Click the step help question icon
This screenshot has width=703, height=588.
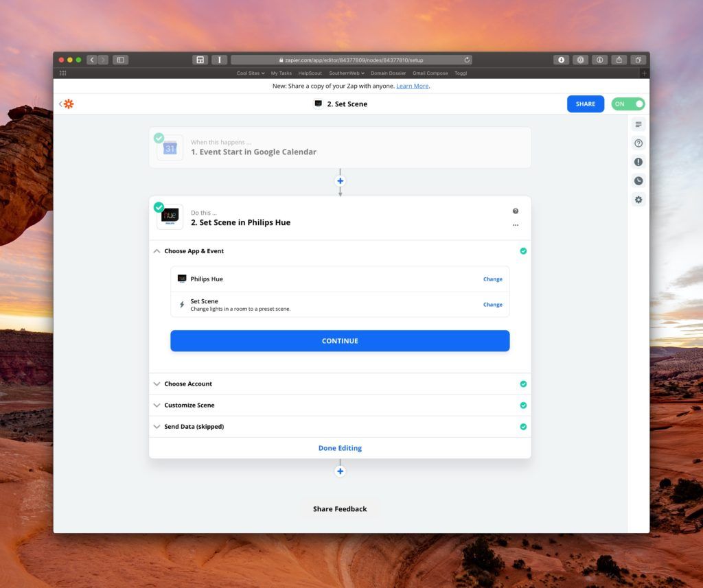[516, 211]
